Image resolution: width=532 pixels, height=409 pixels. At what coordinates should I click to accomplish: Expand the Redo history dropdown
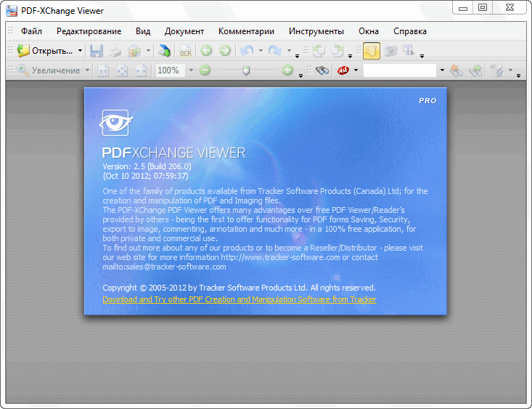tap(289, 51)
